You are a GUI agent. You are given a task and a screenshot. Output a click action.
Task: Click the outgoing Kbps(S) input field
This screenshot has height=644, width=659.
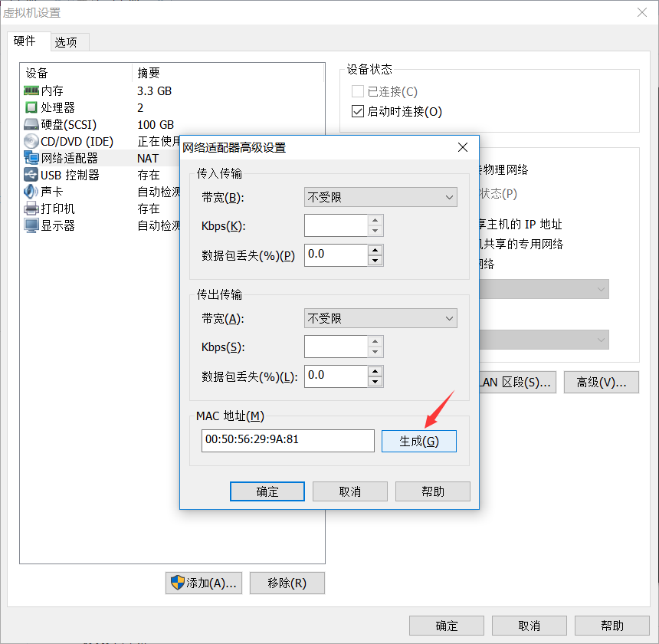(336, 347)
